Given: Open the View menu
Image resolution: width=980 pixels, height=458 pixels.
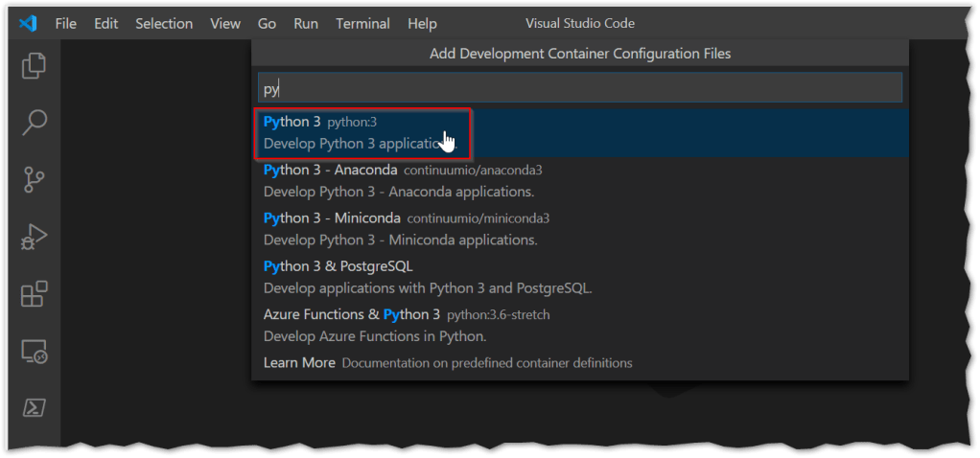Looking at the screenshot, I should click(225, 23).
